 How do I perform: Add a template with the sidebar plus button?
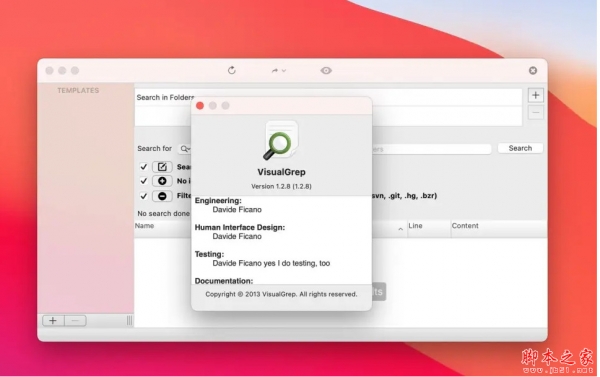pyautogui.click(x=53, y=320)
